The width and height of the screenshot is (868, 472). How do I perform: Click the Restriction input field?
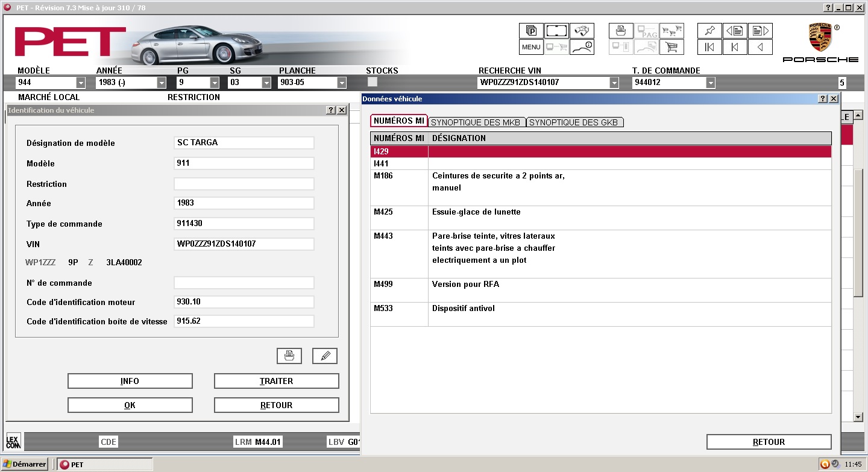coord(244,184)
